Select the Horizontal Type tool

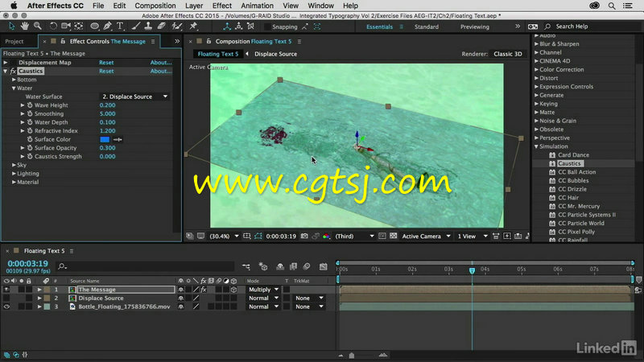pyautogui.click(x=120, y=27)
